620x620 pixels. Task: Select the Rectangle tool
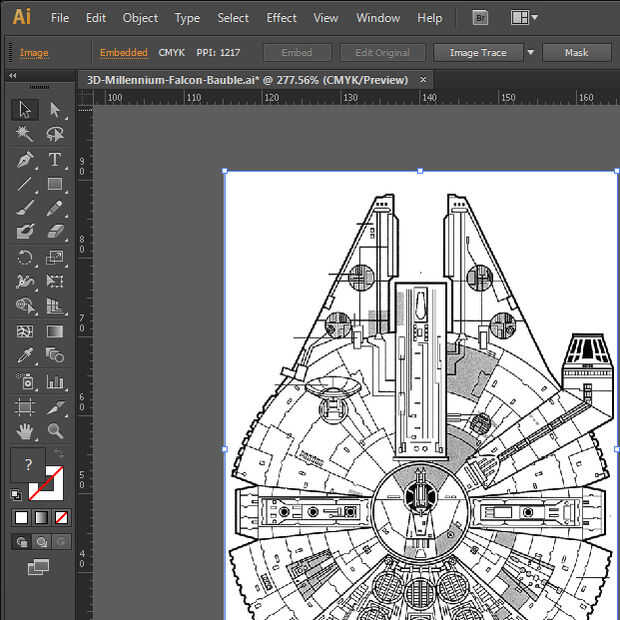pyautogui.click(x=55, y=184)
